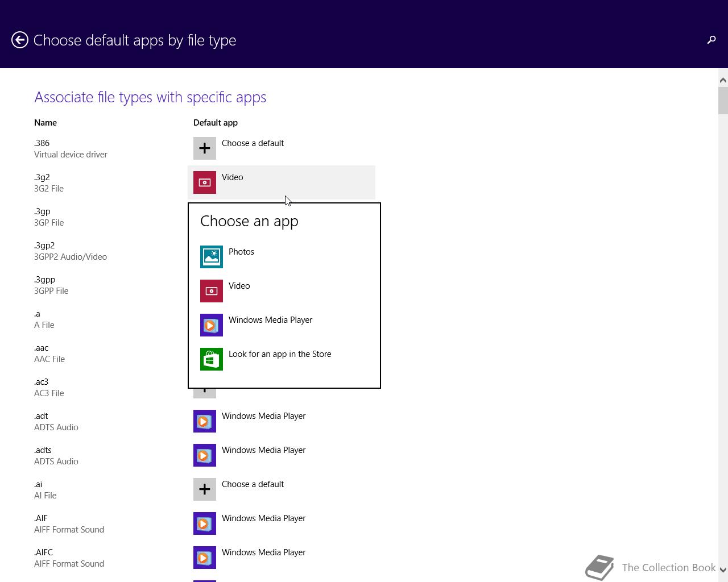This screenshot has width=728, height=582.
Task: Click the Store icon in popup
Action: pyautogui.click(x=212, y=359)
